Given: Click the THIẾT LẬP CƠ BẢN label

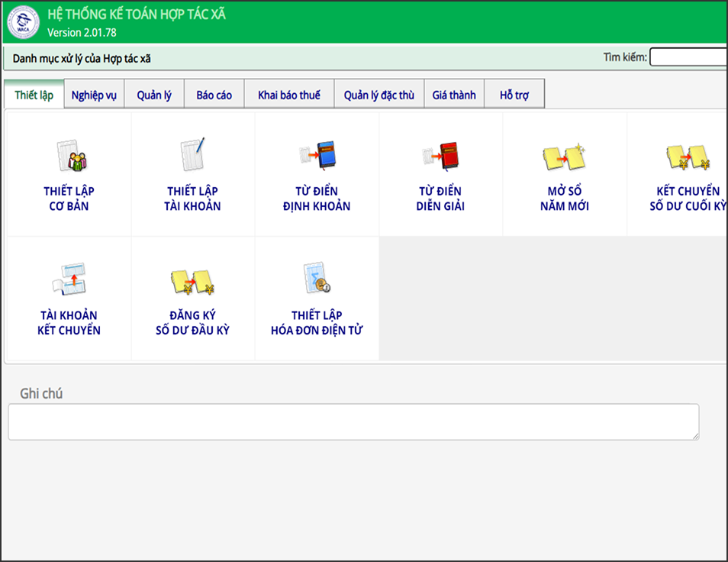Looking at the screenshot, I should (69, 199).
